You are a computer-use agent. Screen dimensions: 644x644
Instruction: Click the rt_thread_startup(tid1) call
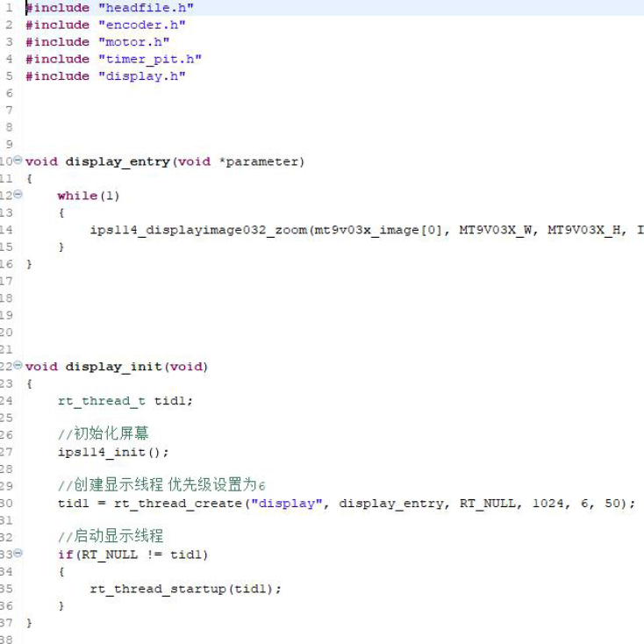[x=186, y=589]
